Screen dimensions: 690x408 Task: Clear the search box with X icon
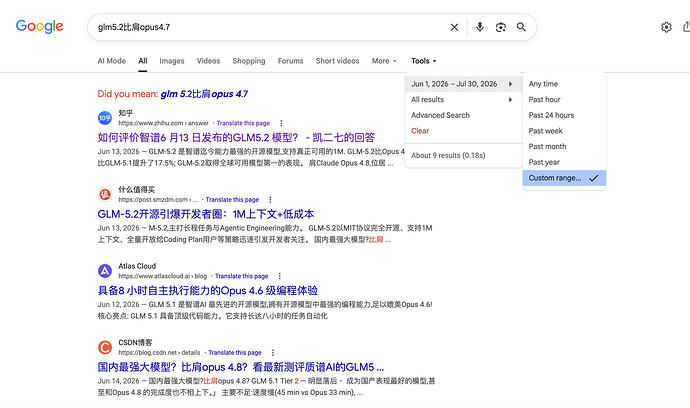(x=454, y=27)
